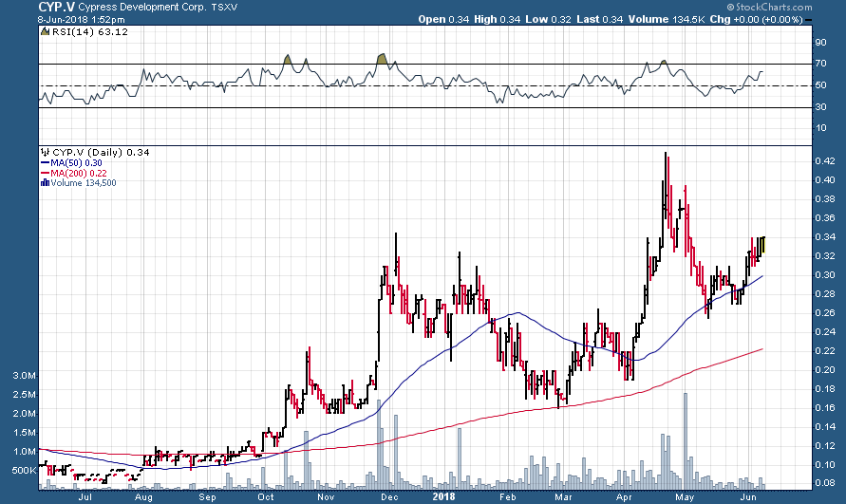Click the volume axis label 500K

(x=24, y=470)
